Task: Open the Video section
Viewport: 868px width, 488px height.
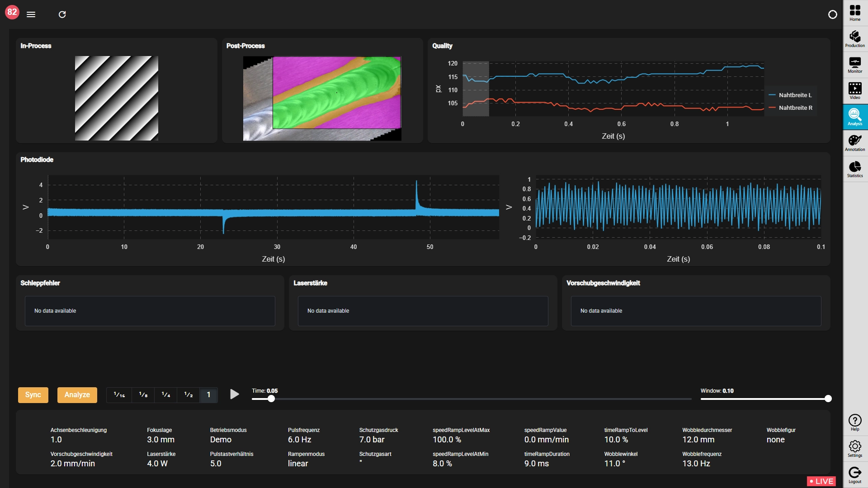Action: tap(855, 91)
